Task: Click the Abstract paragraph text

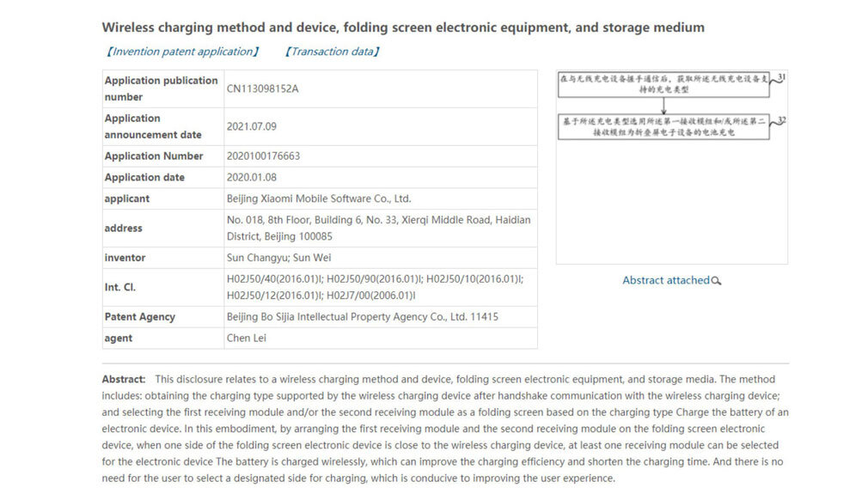Action: [444, 428]
